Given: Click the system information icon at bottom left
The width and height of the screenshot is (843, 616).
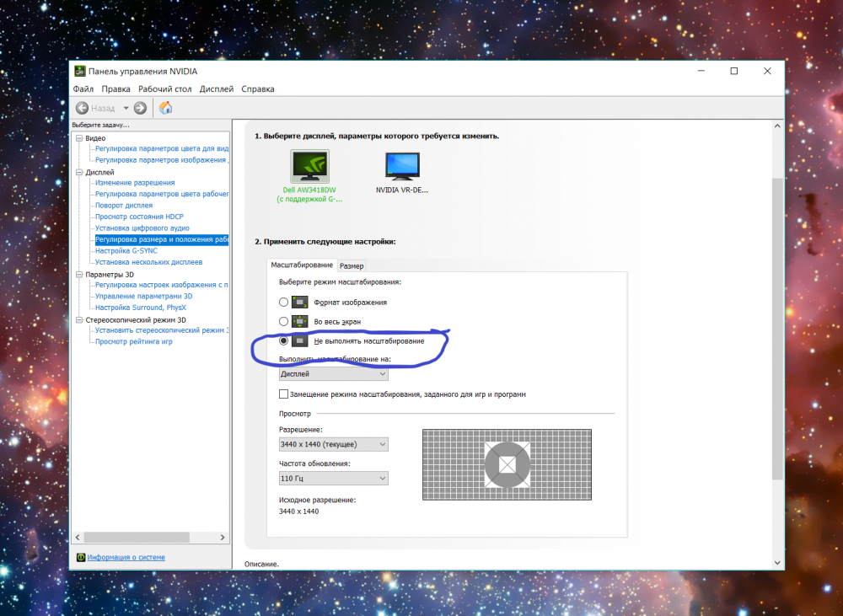Looking at the screenshot, I should [81, 557].
